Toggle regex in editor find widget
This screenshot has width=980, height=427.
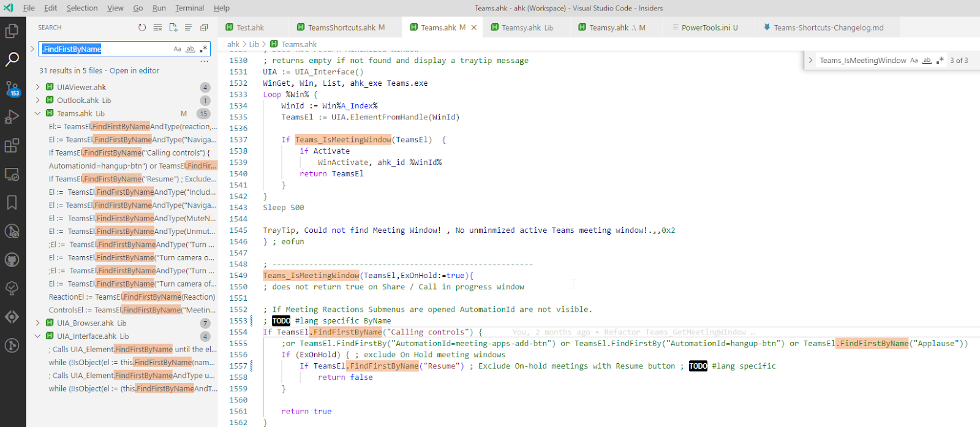[940, 60]
